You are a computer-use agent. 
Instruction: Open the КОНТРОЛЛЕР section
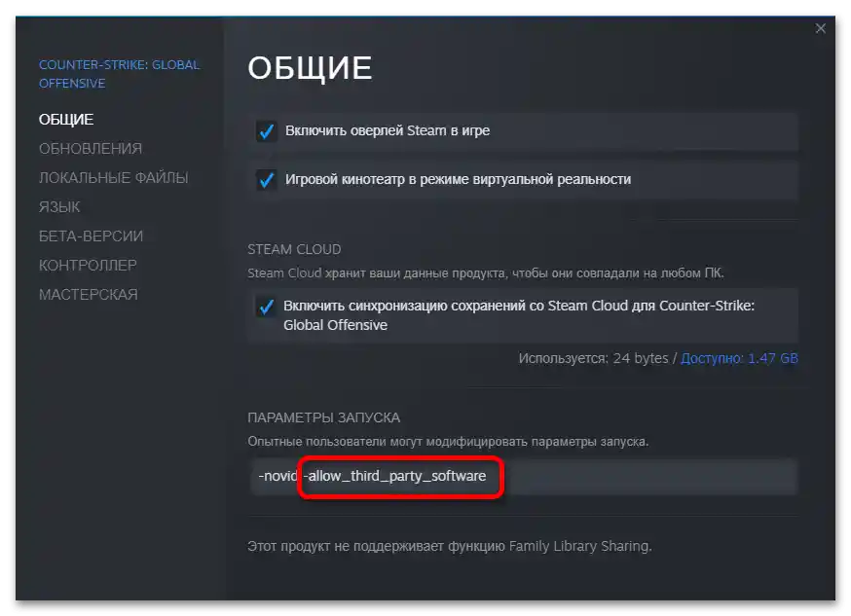(88, 266)
